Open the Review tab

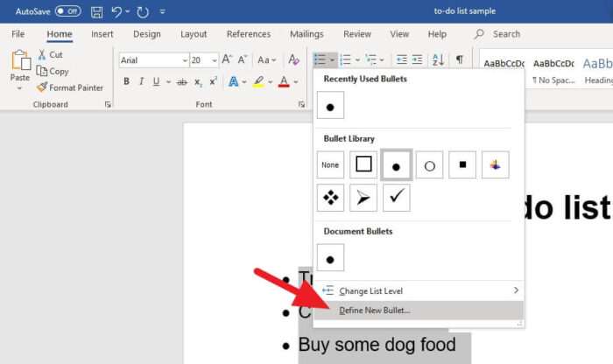click(x=357, y=34)
